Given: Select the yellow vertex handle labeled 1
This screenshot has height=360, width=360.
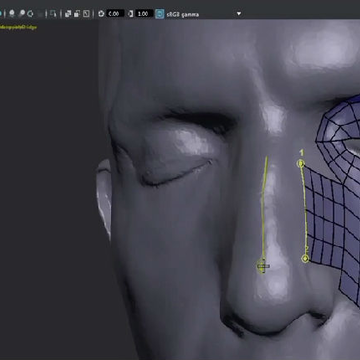Looking at the screenshot, I should (x=301, y=163).
